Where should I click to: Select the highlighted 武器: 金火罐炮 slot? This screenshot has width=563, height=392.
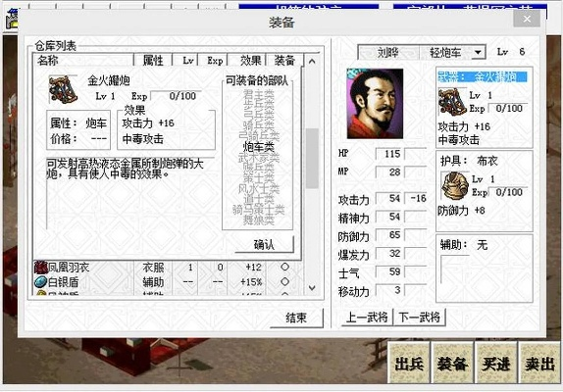click(483, 76)
